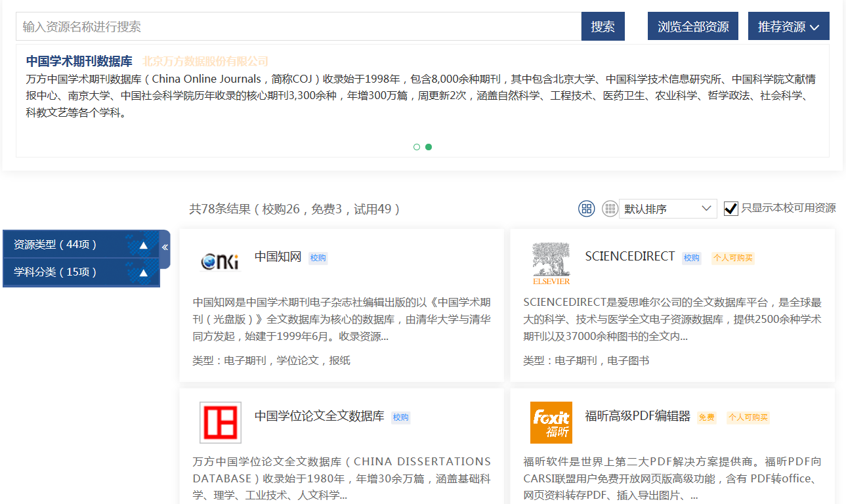Click 校购 tag on 中国学位论文全文数据库
Image resolution: width=846 pixels, height=504 pixels.
tap(401, 417)
